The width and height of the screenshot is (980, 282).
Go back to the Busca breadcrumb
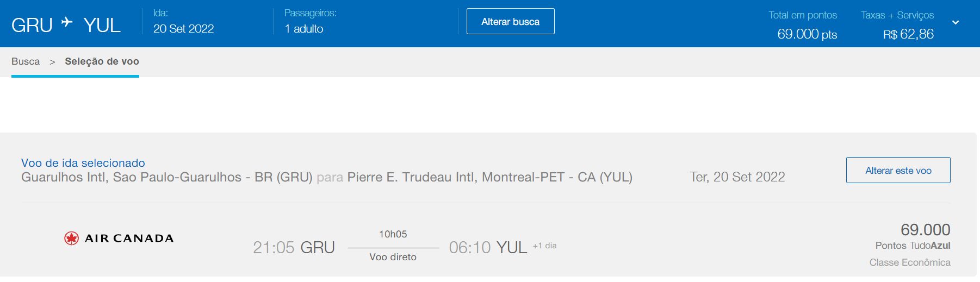click(26, 61)
